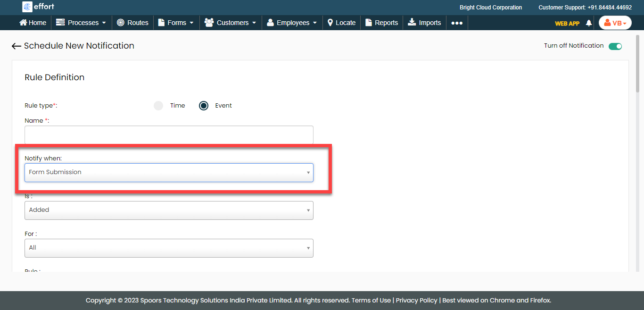Open the For dropdown showing All
644x310 pixels.
coord(168,248)
